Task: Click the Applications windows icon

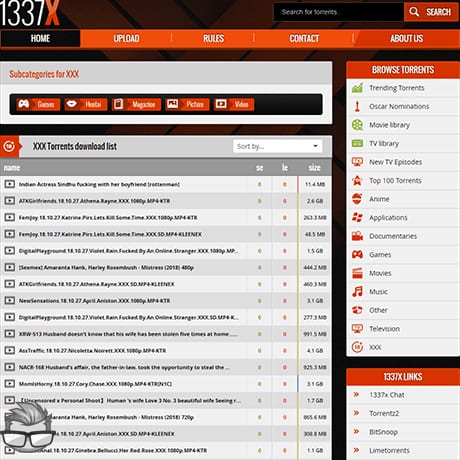Action: (357, 217)
